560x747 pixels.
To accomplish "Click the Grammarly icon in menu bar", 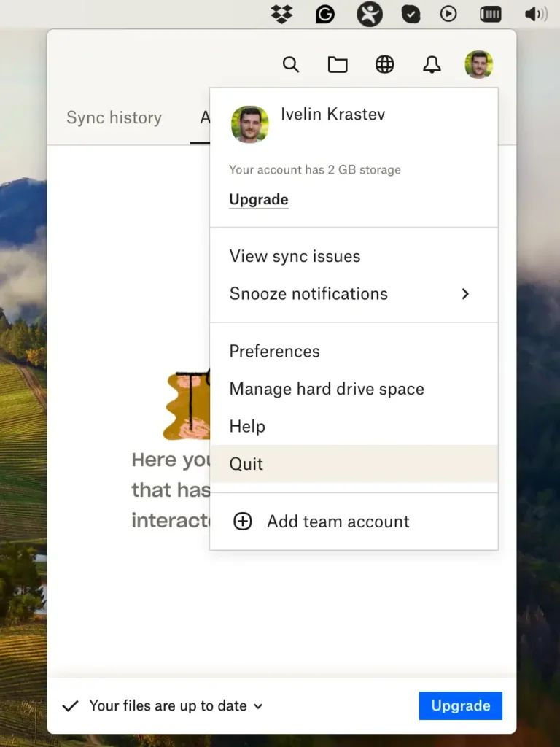I will [x=324, y=14].
